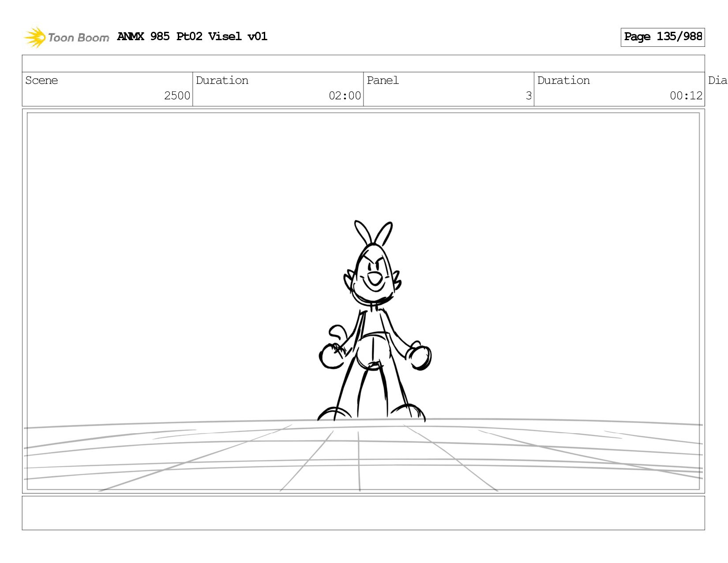The width and height of the screenshot is (728, 563).
Task: Select the scene duration value 02:00
Action: coord(345,96)
